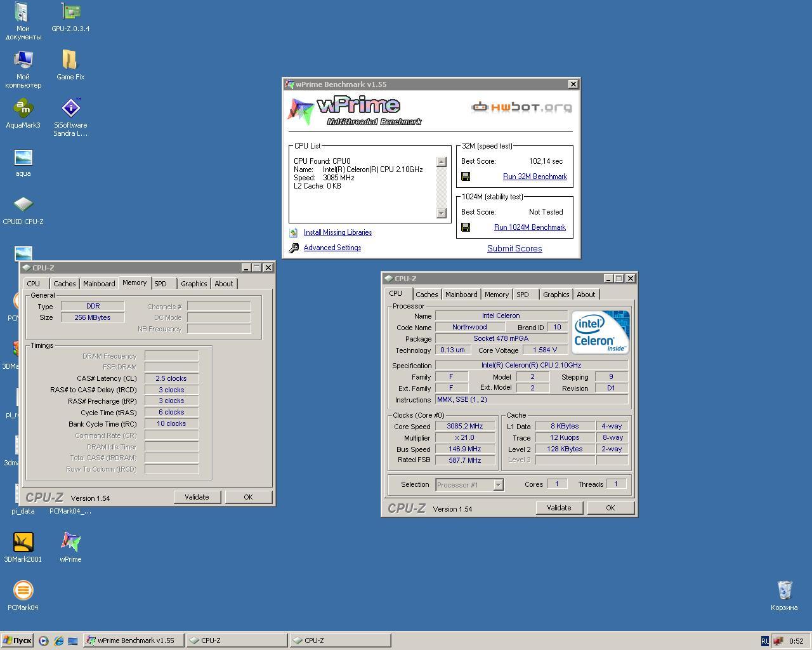Click Submit Scores link
The image size is (812, 650).
point(514,248)
